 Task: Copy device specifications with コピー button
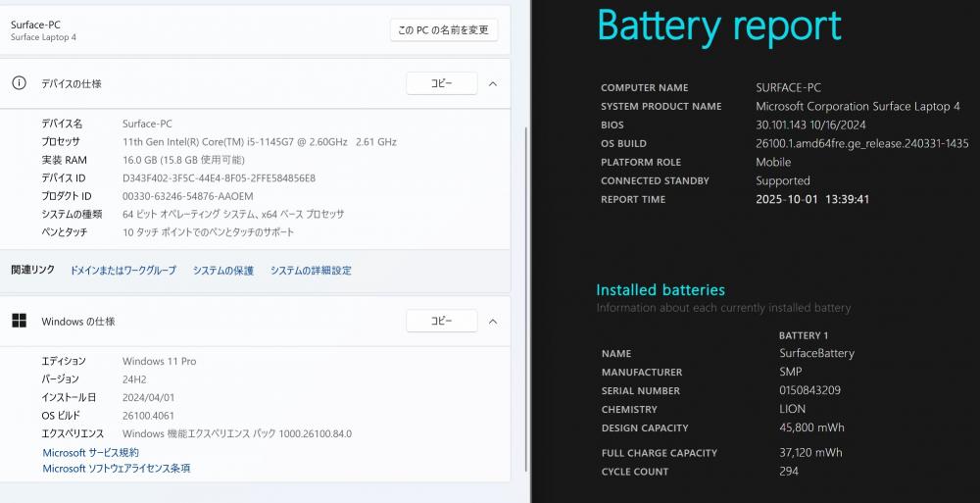(442, 83)
